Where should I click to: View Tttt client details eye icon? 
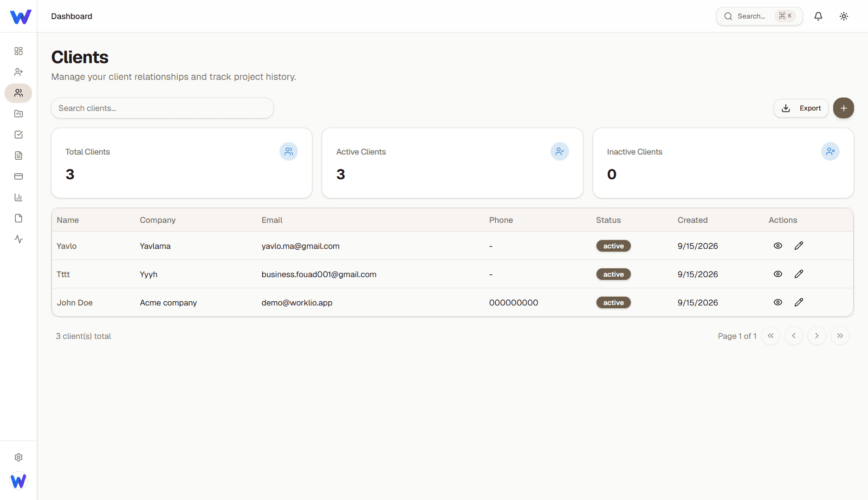pos(778,274)
